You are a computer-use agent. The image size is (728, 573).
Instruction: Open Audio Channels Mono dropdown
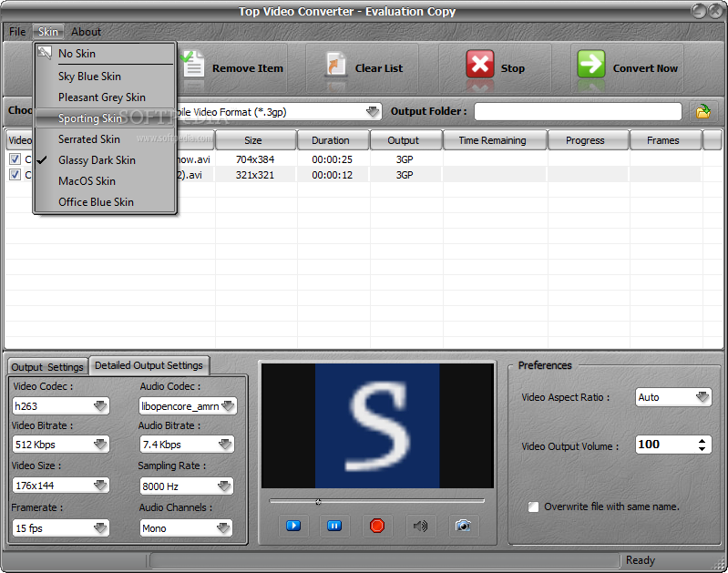tap(223, 528)
